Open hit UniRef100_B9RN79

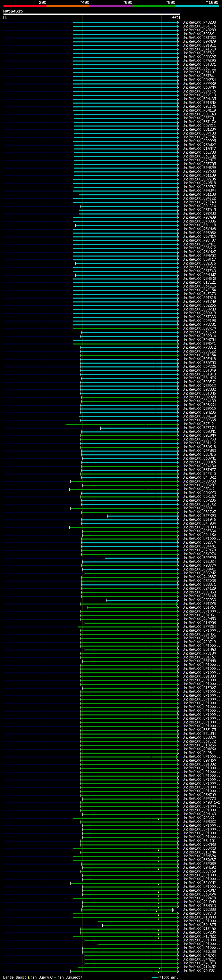[199, 41]
